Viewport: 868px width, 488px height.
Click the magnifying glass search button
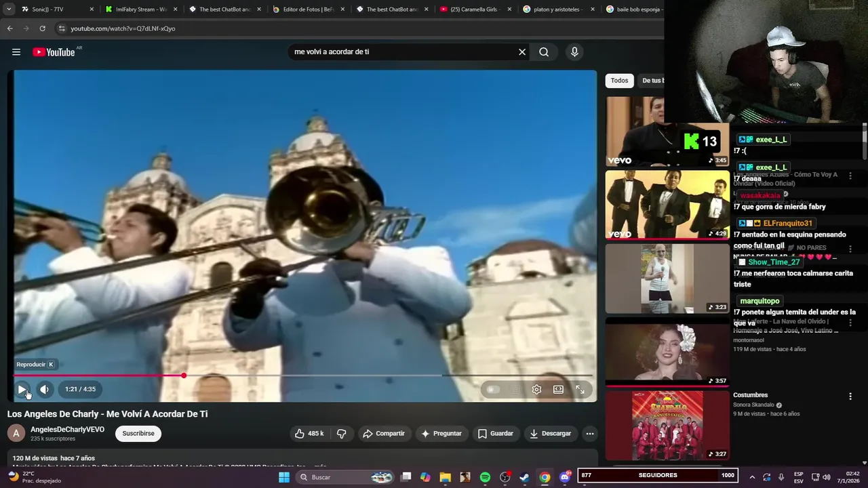click(544, 52)
